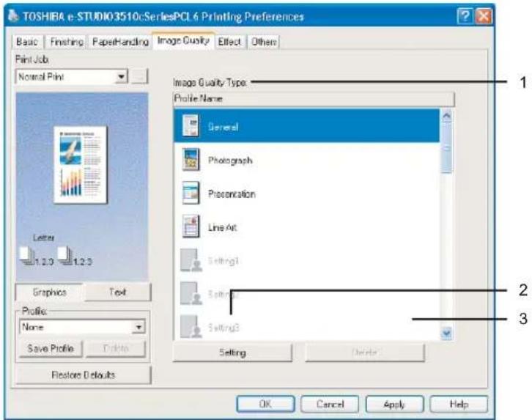Select the General list entry text
Image resolution: width=532 pixels, height=420 pixels.
[223, 127]
